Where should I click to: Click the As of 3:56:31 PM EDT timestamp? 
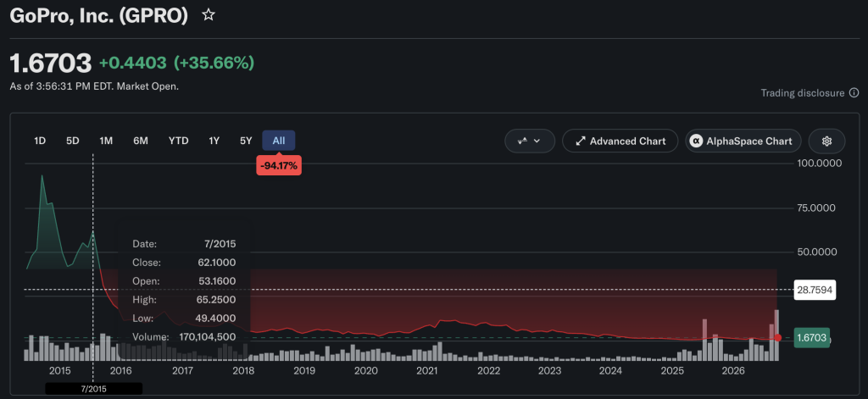tap(94, 86)
